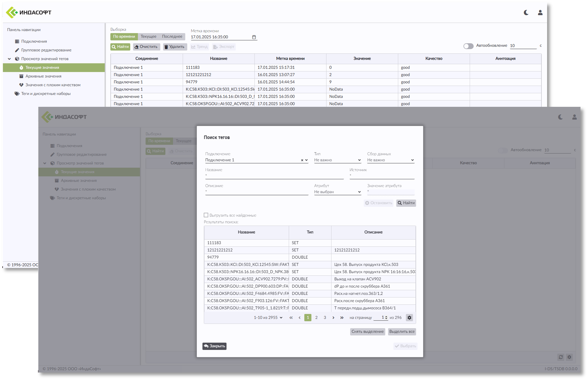Collapse the Просмотр значений тегов tree node
The height and width of the screenshot is (380, 588).
[9, 59]
